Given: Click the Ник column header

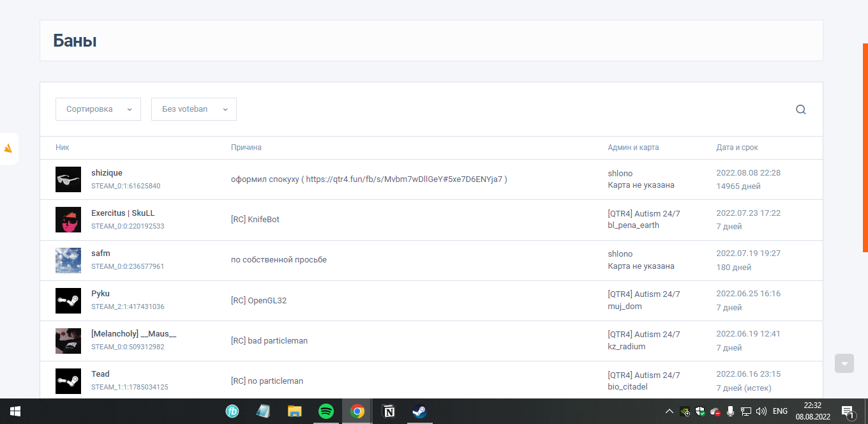Looking at the screenshot, I should [63, 148].
